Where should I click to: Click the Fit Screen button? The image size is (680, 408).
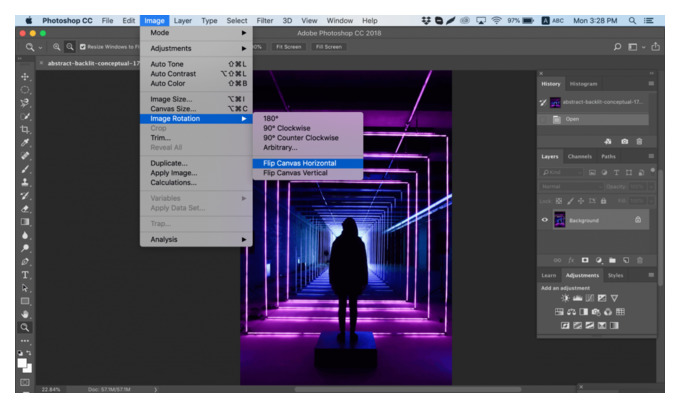(288, 47)
